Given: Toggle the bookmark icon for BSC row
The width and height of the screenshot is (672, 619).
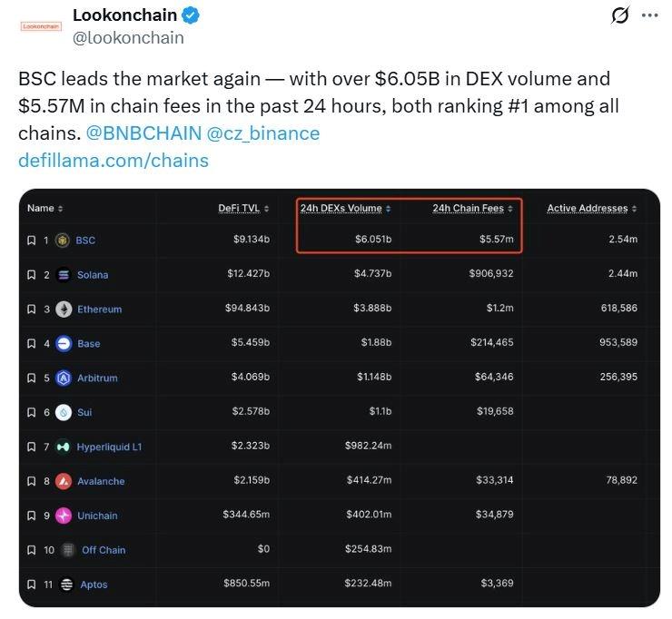Looking at the screenshot, I should (x=32, y=241).
